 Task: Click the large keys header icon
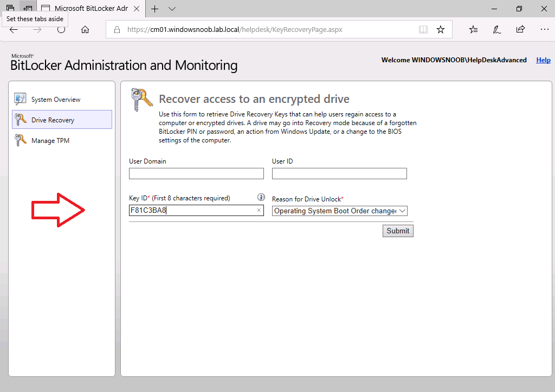(141, 100)
